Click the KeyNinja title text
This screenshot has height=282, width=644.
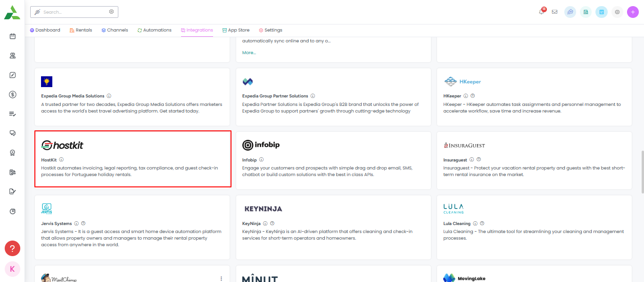click(251, 224)
